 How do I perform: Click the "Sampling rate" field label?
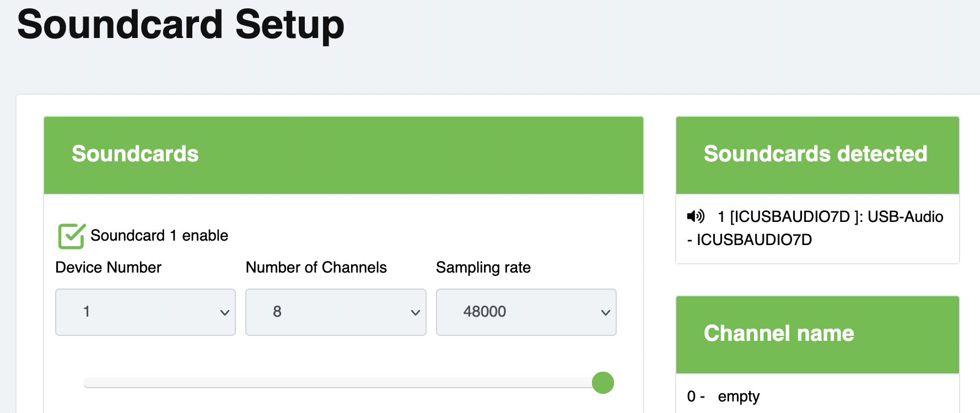[483, 268]
